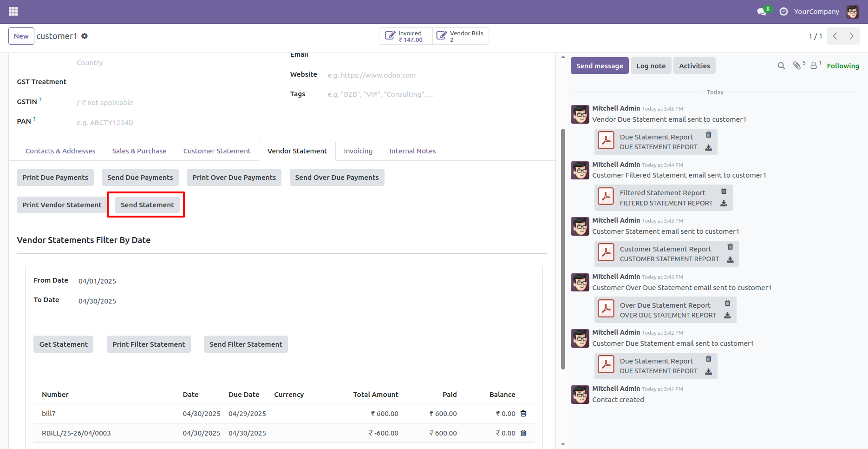This screenshot has height=449, width=868.
Task: Download the Due Statement Report attachment
Action: coord(709,148)
